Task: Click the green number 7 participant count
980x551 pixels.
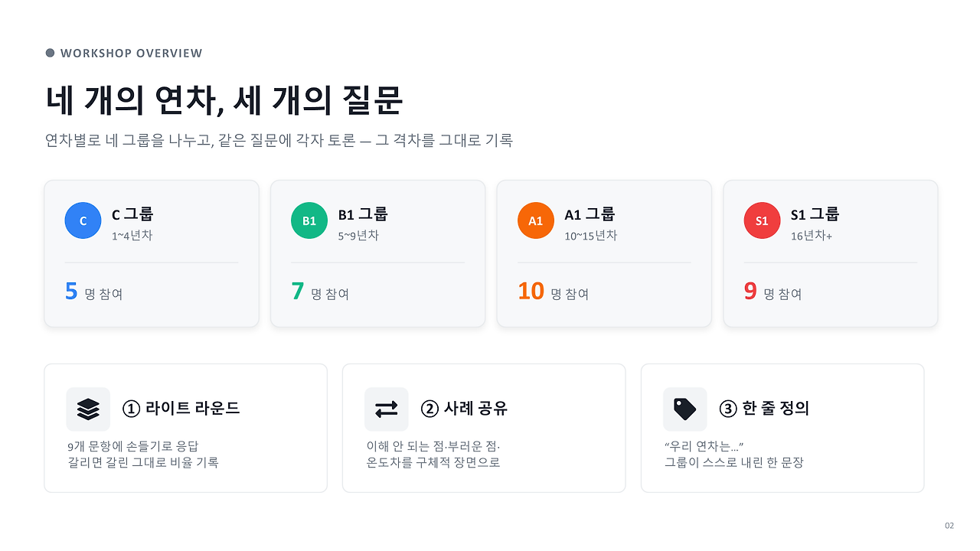Action: 298,292
